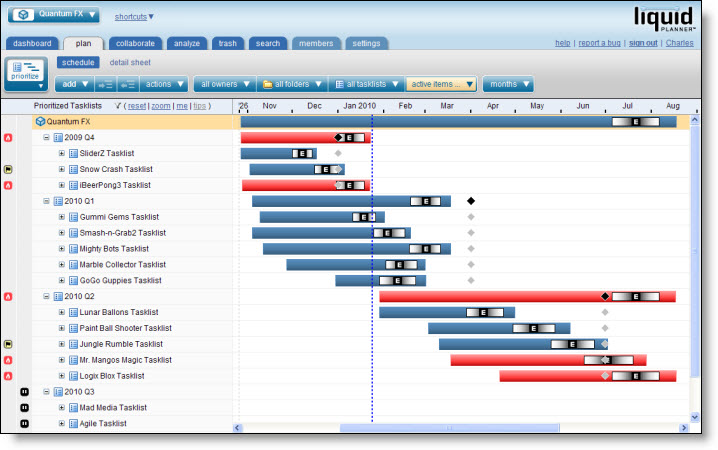
Task: Click the on-hold icon beside 2010 Q3
Action: pyautogui.click(x=24, y=392)
